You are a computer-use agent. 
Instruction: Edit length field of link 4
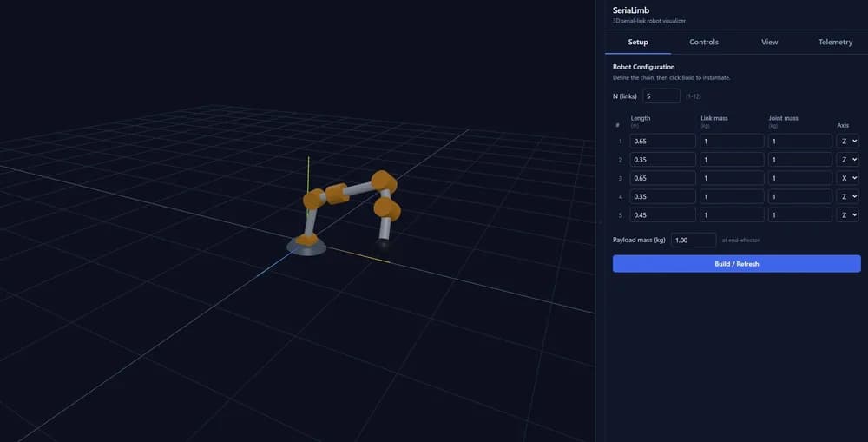tap(662, 196)
